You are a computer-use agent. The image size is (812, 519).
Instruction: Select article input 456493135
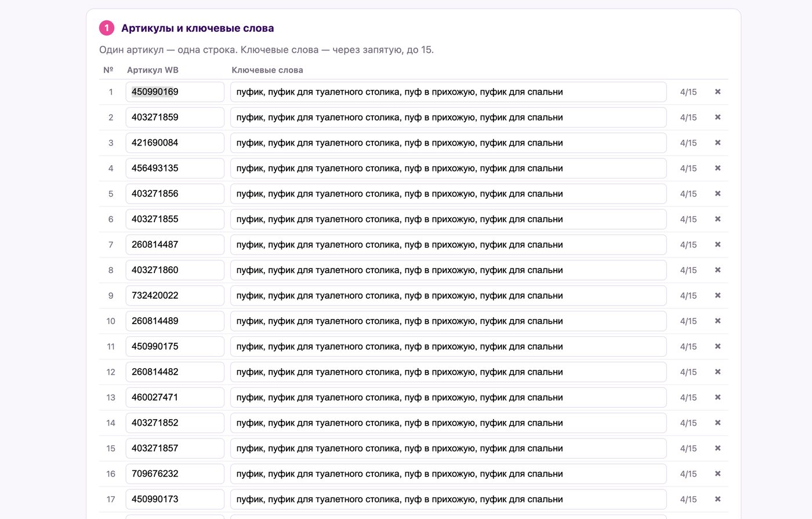point(175,168)
